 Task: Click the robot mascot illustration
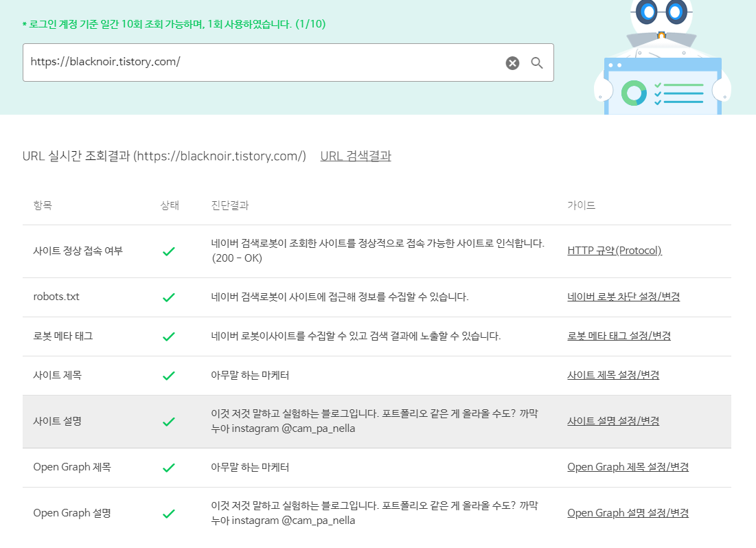tap(663, 57)
